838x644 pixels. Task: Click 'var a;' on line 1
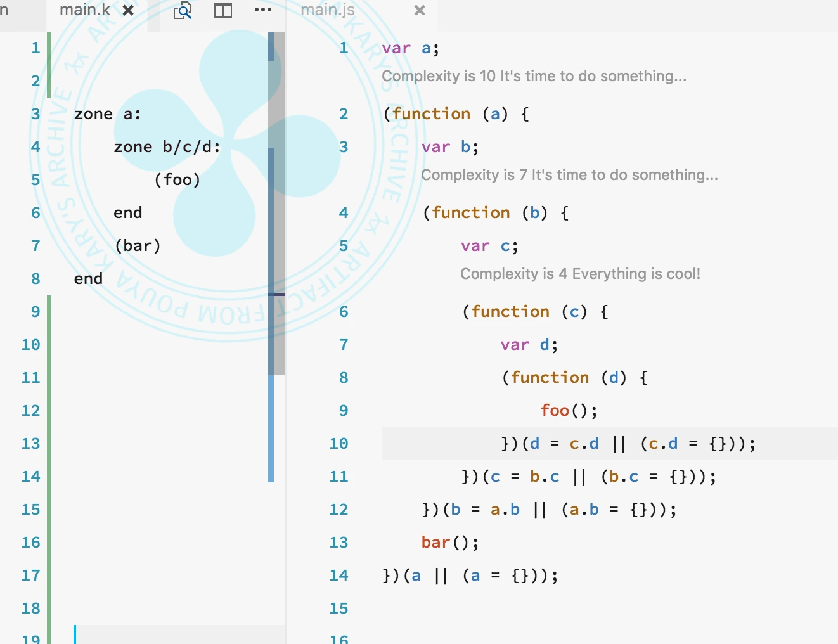coord(410,48)
